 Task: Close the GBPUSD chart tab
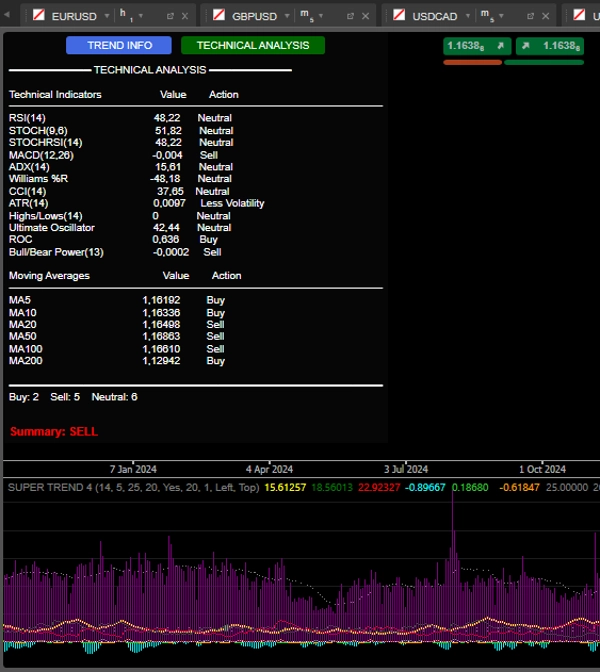[365, 16]
